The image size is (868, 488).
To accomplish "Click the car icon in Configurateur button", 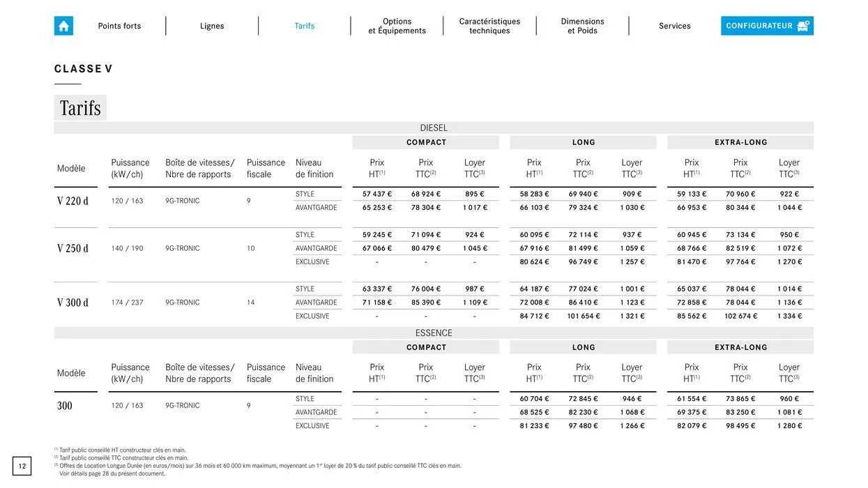I will click(803, 26).
